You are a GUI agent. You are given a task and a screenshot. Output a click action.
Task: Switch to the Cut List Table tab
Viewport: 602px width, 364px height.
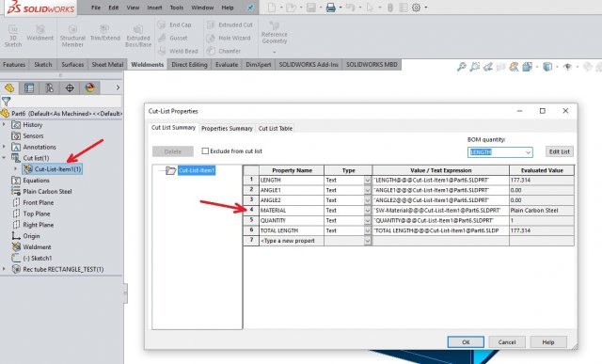[x=276, y=128]
